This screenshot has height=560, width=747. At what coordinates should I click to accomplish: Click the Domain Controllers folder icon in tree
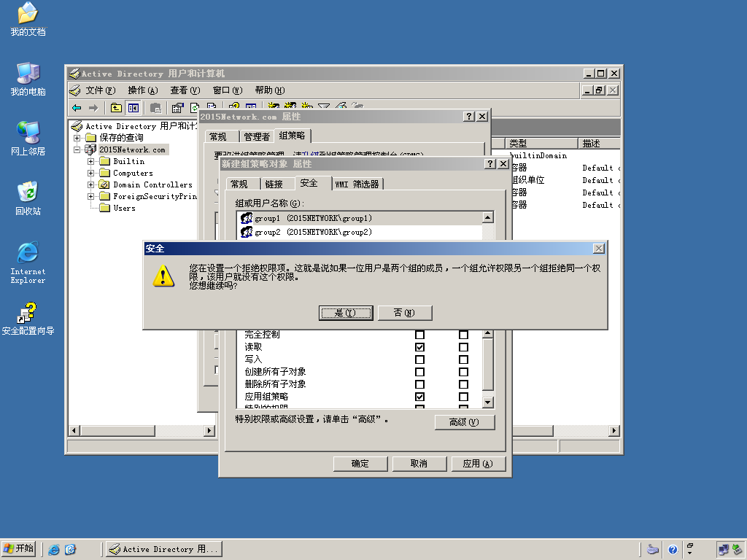(x=104, y=184)
